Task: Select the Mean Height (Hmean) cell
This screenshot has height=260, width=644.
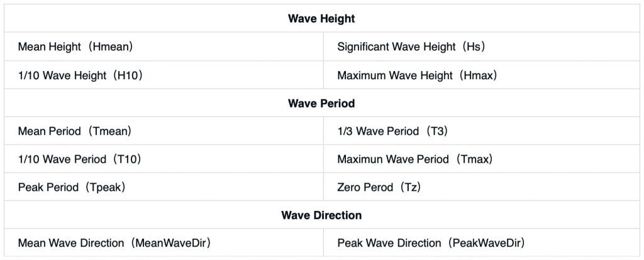Action: 75,47
